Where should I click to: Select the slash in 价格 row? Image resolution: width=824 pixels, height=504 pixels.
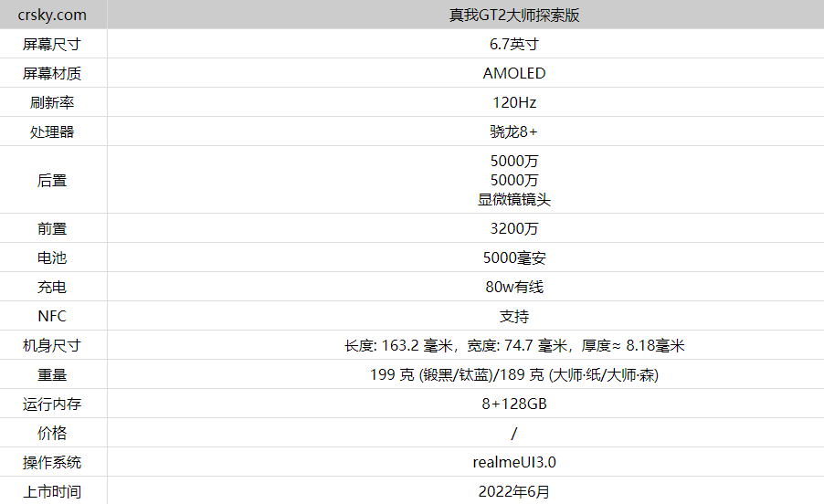(x=514, y=434)
